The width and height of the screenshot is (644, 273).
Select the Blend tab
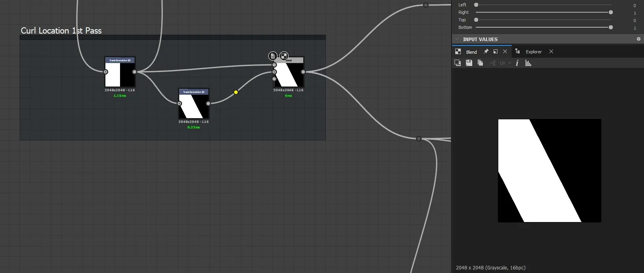point(471,52)
